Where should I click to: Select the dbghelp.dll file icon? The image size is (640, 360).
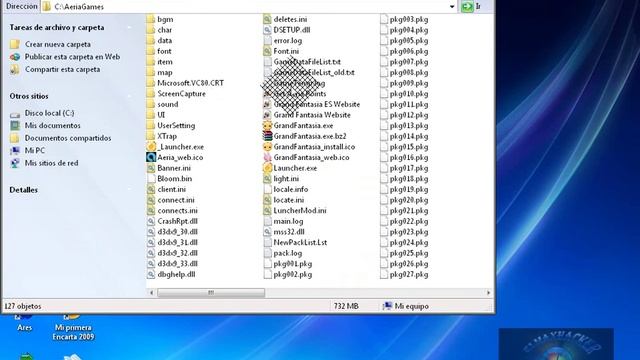pyautogui.click(x=151, y=274)
